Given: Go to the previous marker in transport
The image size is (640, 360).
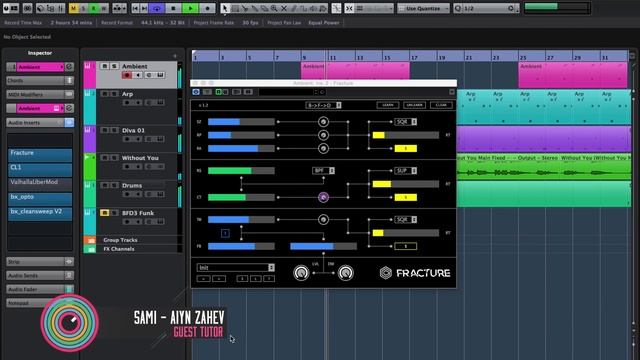Looking at the screenshot, I should [136, 8].
